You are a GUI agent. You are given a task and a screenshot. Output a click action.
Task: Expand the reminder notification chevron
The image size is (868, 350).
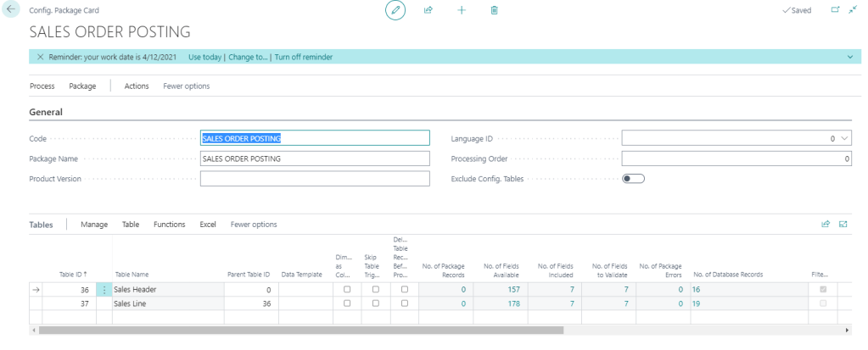pos(850,57)
